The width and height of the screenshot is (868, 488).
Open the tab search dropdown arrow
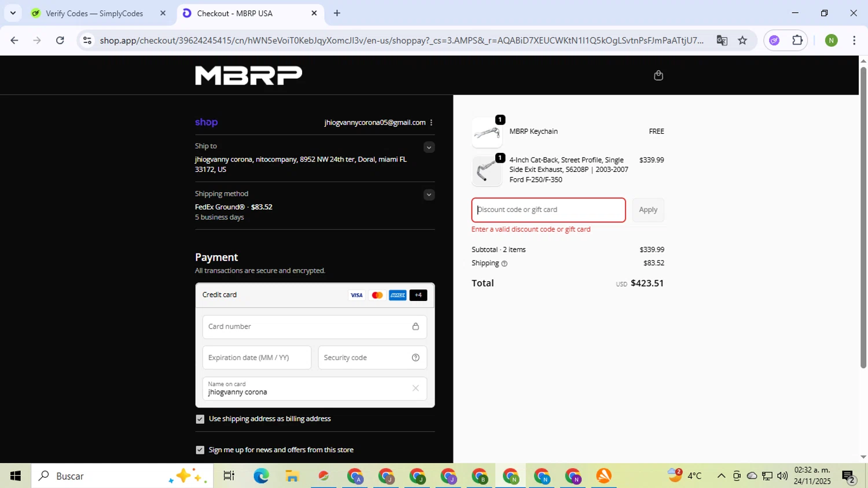pyautogui.click(x=13, y=13)
